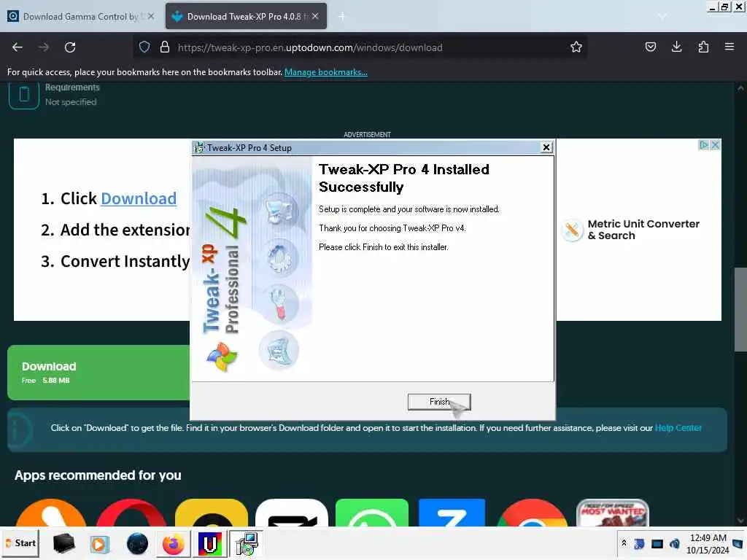The image size is (747, 560).
Task: Close the Download Gamma Control tab
Action: click(x=151, y=16)
